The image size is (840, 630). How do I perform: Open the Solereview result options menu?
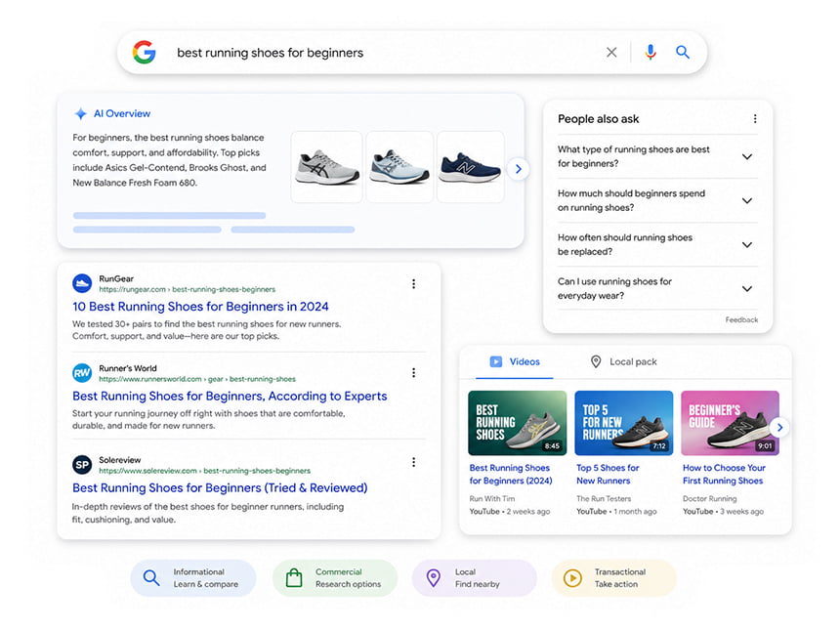tap(413, 462)
